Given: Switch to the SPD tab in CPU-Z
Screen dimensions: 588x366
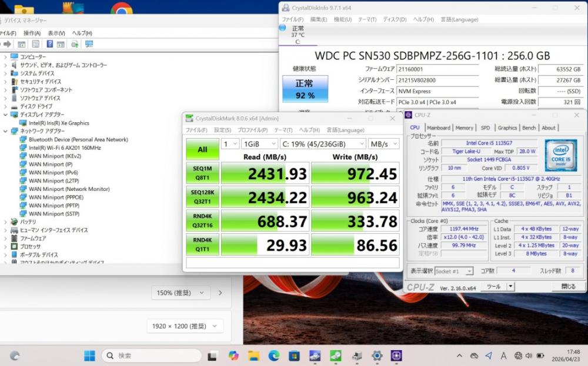Looking at the screenshot, I should [x=485, y=127].
